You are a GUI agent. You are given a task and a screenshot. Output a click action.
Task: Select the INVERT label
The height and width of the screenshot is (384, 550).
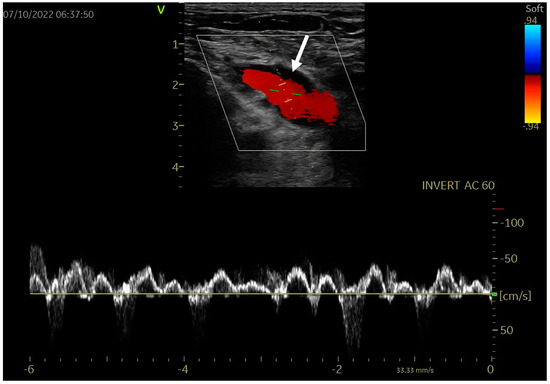point(441,186)
